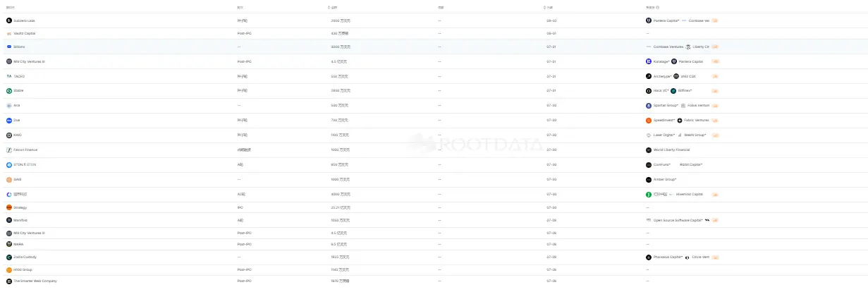Open the MARA project link
Viewport: 868px width, 292px height.
[x=18, y=244]
